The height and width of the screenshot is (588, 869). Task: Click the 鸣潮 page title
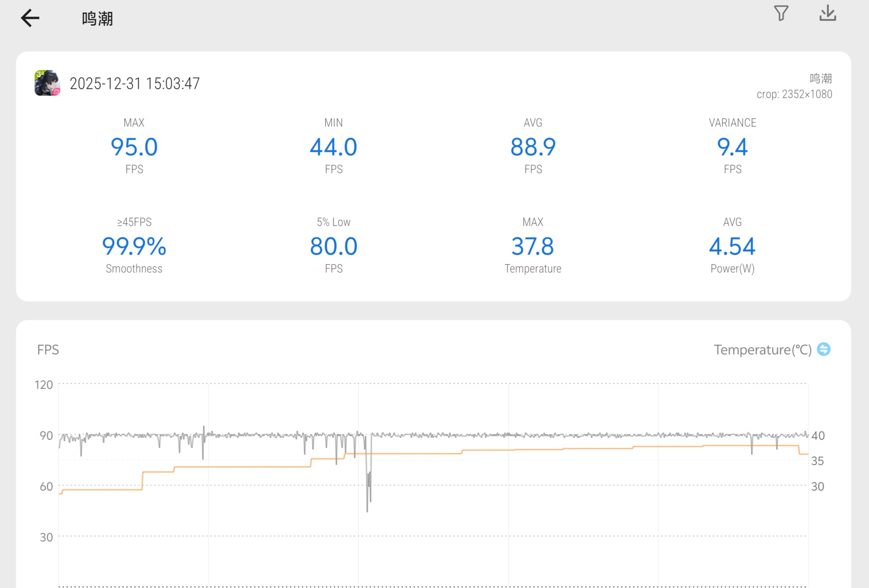[97, 19]
